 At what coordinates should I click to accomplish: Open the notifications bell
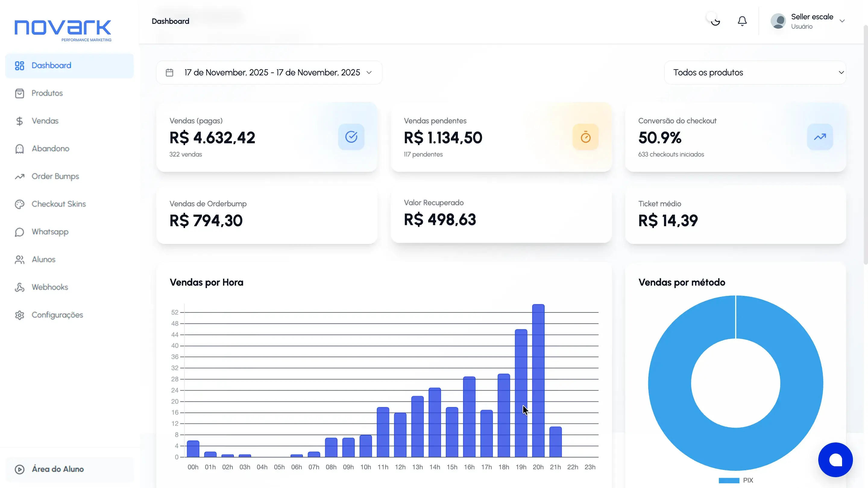(x=742, y=21)
